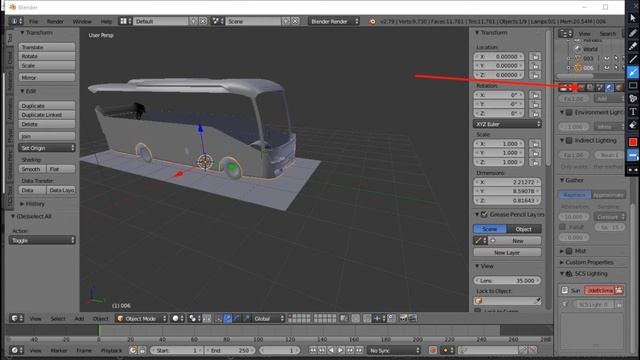Select the cursor tool in the annotation toolbar
Image resolution: width=640 pixels, height=360 pixels.
(633, 18)
